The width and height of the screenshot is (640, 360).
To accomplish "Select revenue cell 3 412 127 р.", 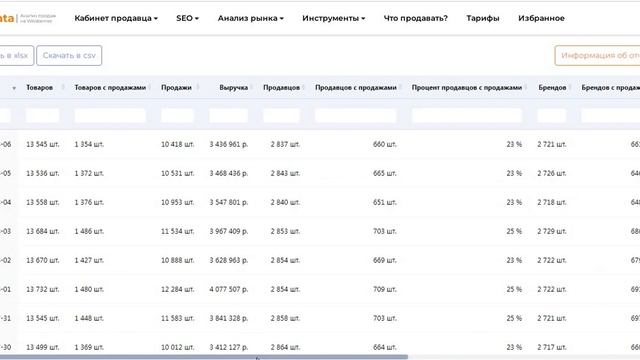I will coord(229,347).
